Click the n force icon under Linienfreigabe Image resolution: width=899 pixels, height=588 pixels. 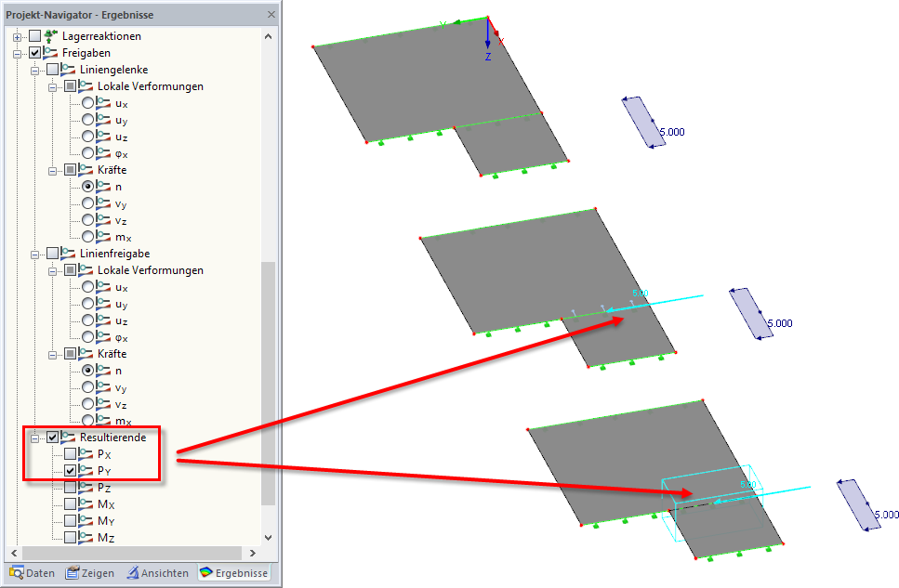tap(103, 371)
